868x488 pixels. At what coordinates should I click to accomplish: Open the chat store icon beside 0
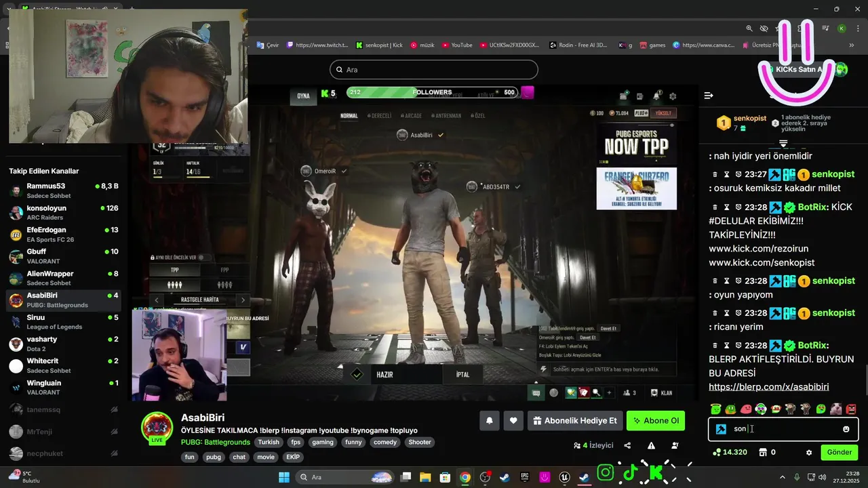[762, 452]
